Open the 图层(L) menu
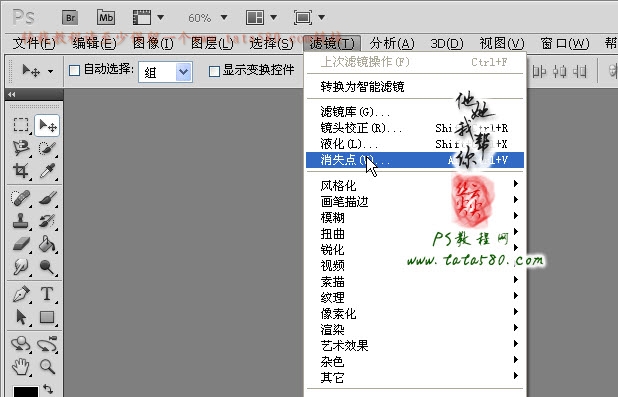This screenshot has width=618, height=397. coord(212,43)
